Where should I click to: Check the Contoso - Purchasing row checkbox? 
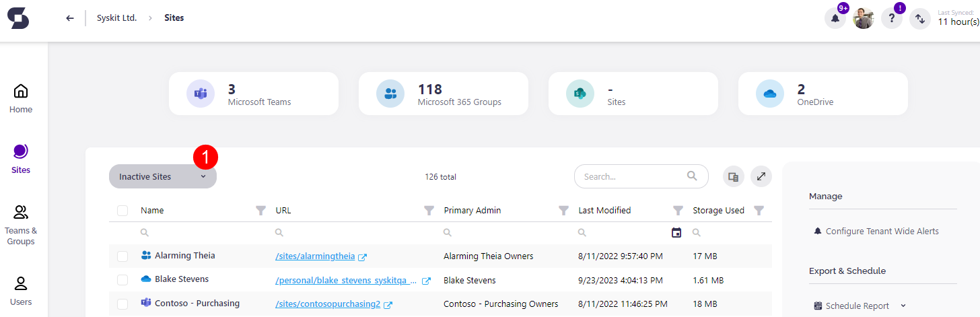[x=123, y=304]
